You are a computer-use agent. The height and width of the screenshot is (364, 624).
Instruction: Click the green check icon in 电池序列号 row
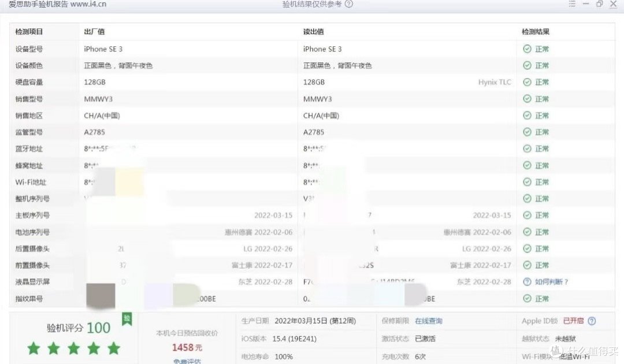coord(527,232)
